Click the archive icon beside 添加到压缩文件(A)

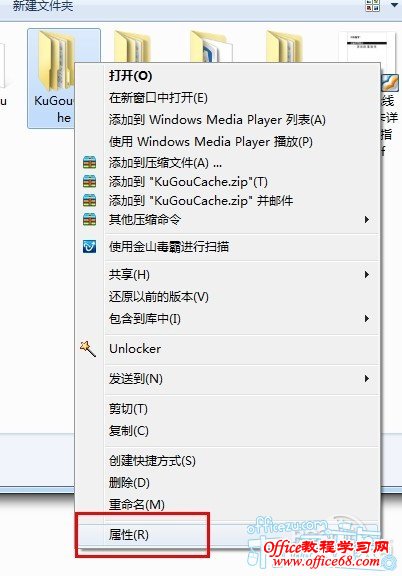pos(89,162)
